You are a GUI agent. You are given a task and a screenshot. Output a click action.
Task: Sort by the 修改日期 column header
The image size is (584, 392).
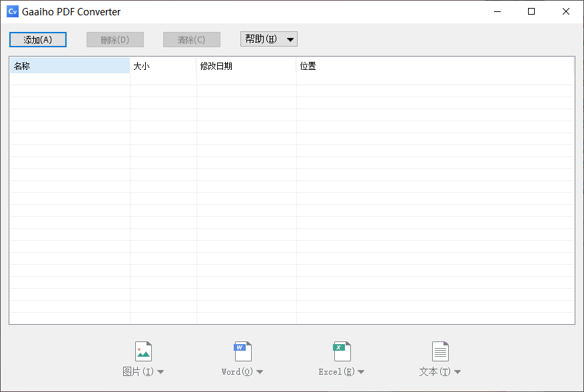pyautogui.click(x=246, y=66)
